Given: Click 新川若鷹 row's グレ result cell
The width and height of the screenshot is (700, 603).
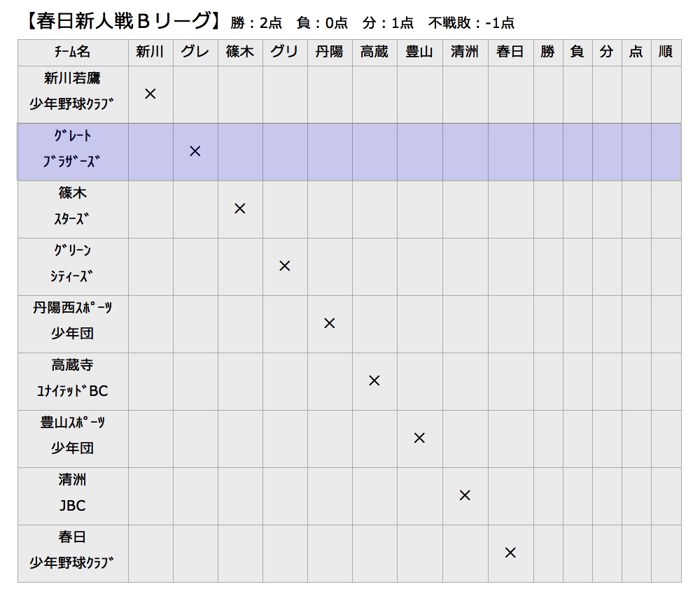Looking at the screenshot, I should [195, 94].
